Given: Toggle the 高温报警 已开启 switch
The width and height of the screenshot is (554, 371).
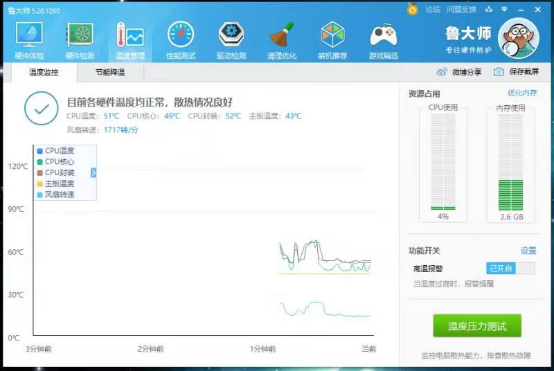Looking at the screenshot, I should coord(510,269).
